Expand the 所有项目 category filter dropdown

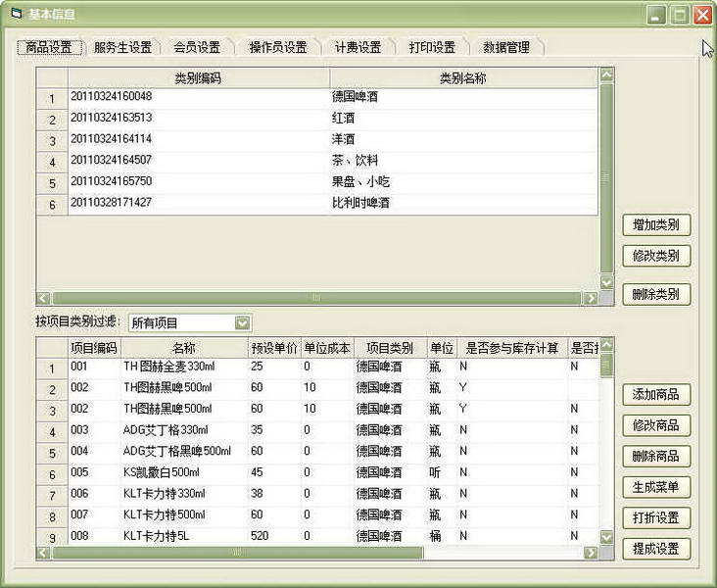[x=242, y=323]
